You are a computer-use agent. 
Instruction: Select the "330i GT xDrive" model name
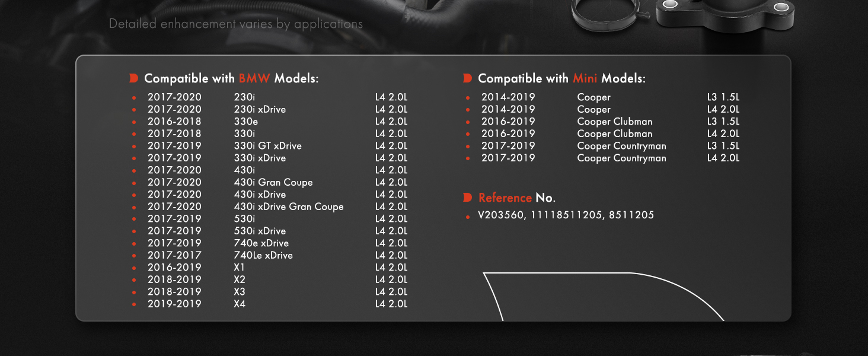(x=268, y=146)
